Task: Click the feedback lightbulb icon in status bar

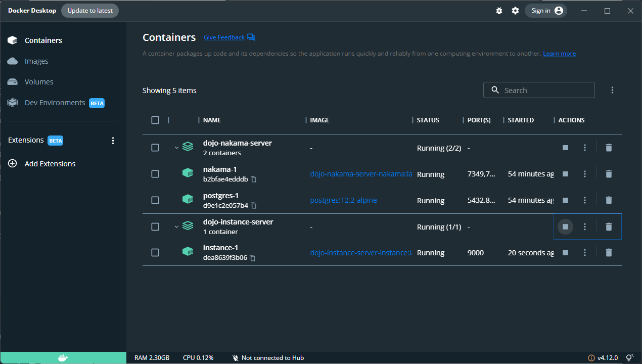Action: point(629,358)
